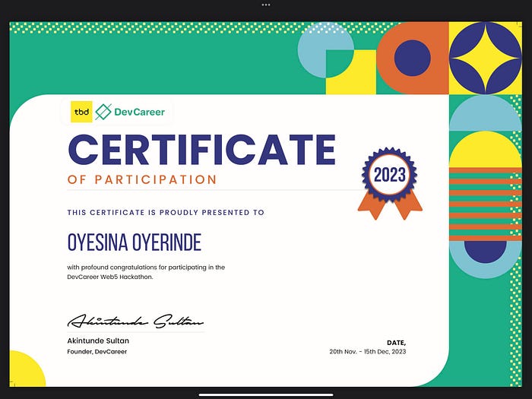Screen dimensions: 532x399
Task: Tap the three-dot multitasking menu at top
Action: pyautogui.click(x=266, y=5)
